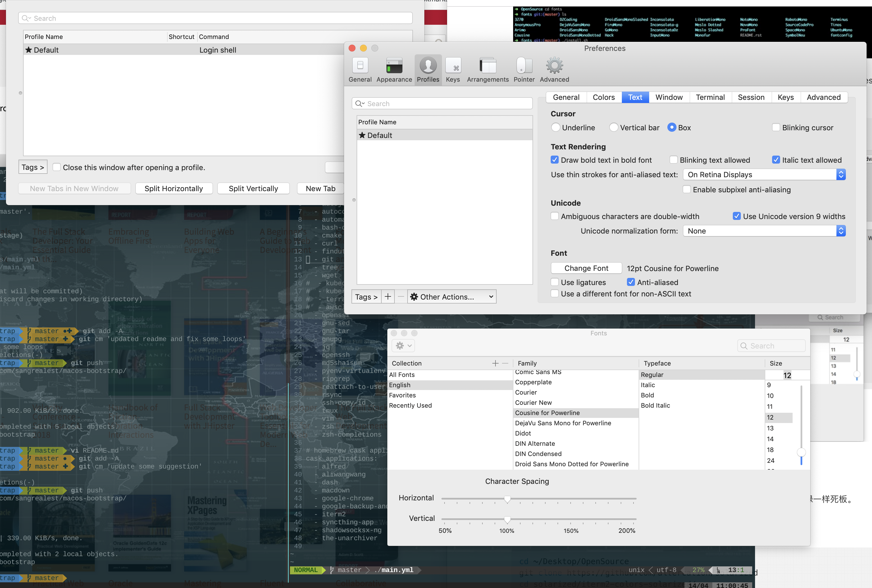Select DejaVu Sans Mono for Powerline family
Viewport: 872px width, 588px height.
(575, 423)
